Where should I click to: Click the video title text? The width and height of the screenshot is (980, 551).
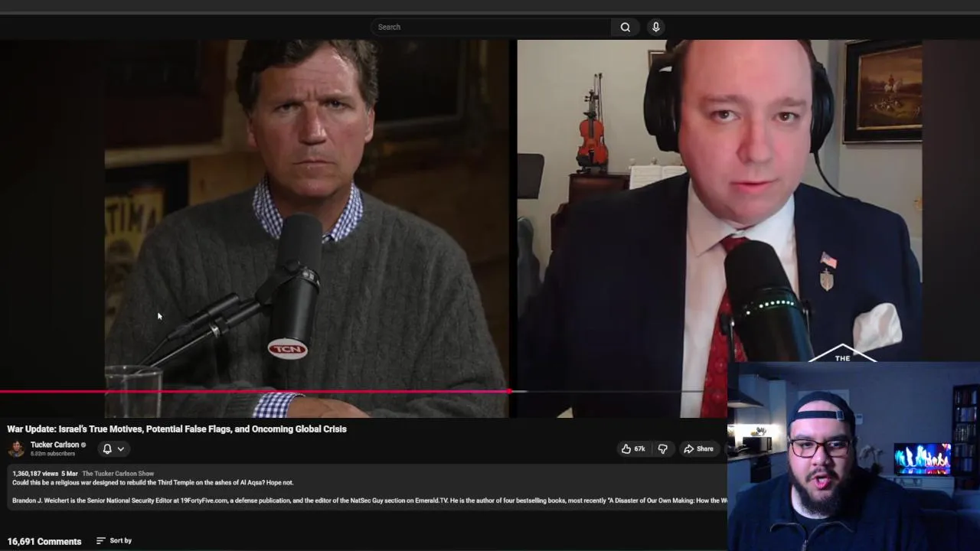pos(177,429)
